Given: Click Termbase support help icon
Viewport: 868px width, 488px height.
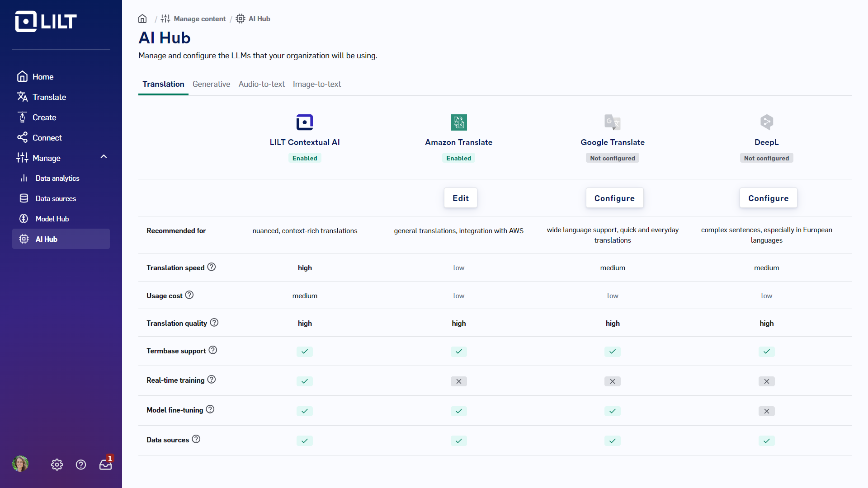Looking at the screenshot, I should pos(213,350).
